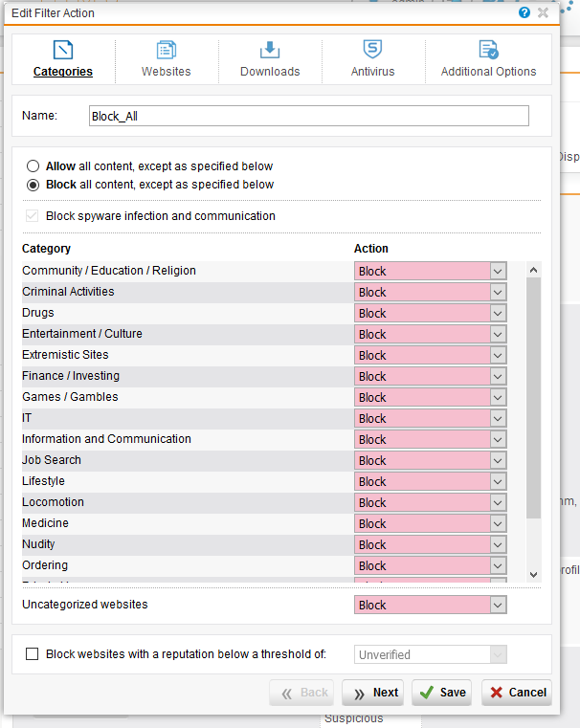Open action dropdown for Games / Gambles

click(431, 397)
